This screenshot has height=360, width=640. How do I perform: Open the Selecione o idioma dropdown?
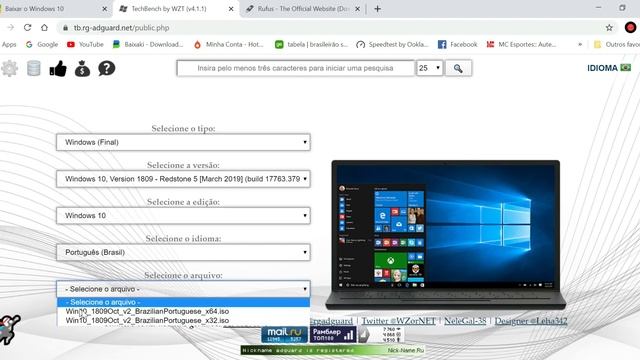(x=183, y=252)
